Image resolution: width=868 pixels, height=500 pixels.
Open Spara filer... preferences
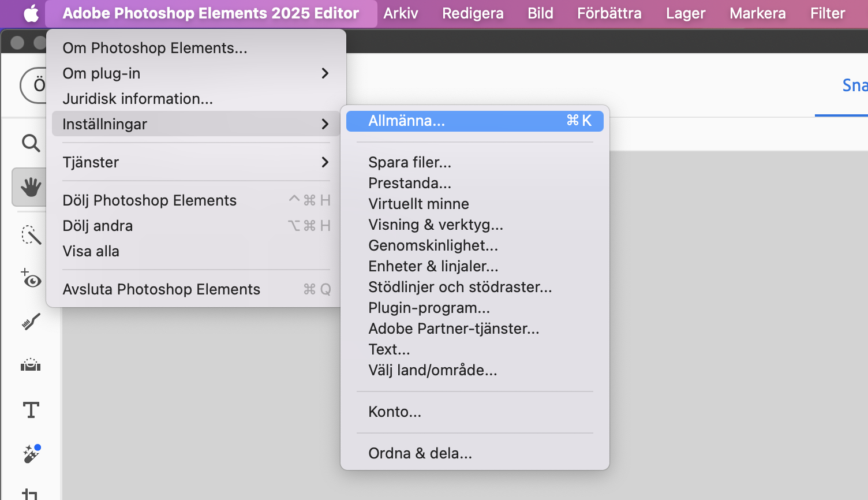pos(474,162)
